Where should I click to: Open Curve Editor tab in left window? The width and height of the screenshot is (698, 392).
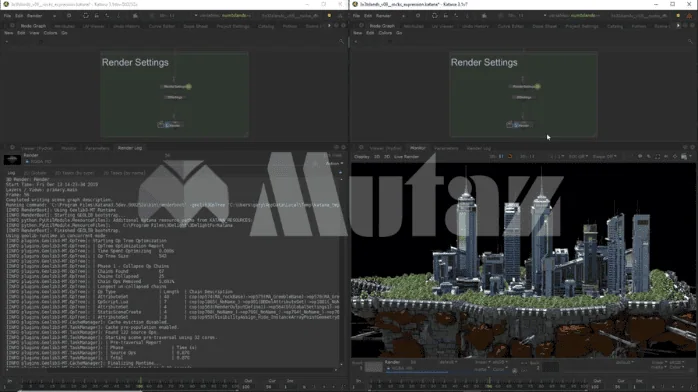pos(162,26)
